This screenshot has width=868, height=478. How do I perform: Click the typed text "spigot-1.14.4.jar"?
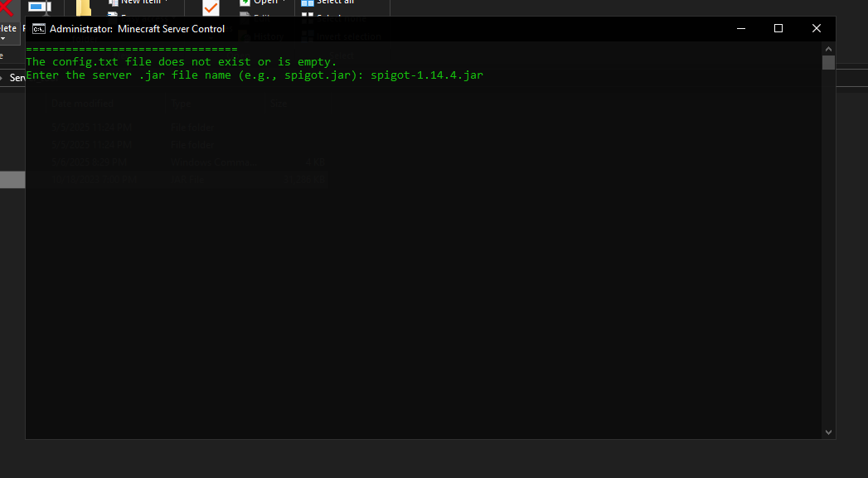coord(427,75)
